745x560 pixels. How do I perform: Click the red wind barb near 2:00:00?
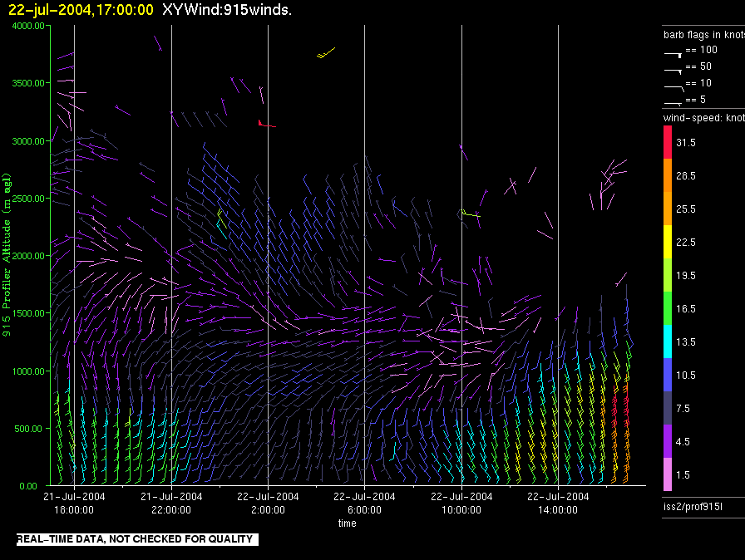tap(267, 124)
